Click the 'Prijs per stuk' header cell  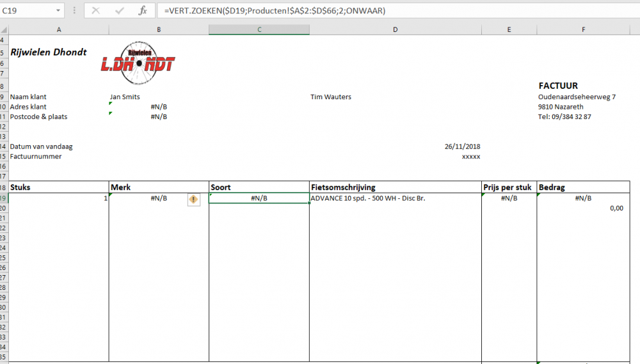(509, 187)
